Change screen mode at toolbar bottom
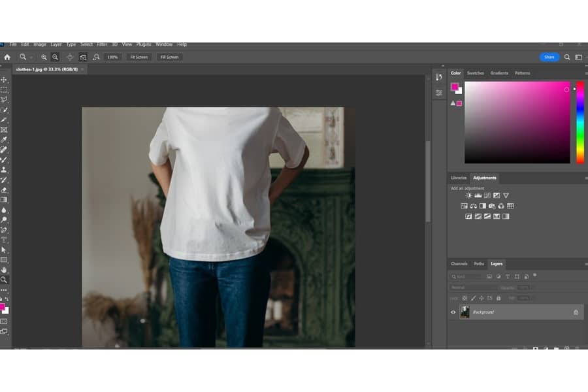The width and height of the screenshot is (588, 392). pyautogui.click(x=4, y=332)
